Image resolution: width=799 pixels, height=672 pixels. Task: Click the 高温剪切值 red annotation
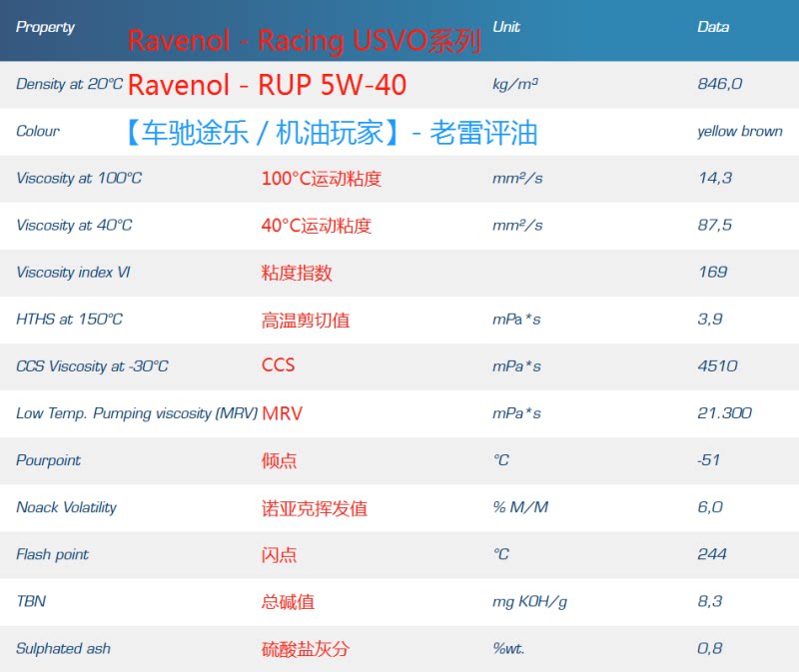point(306,320)
